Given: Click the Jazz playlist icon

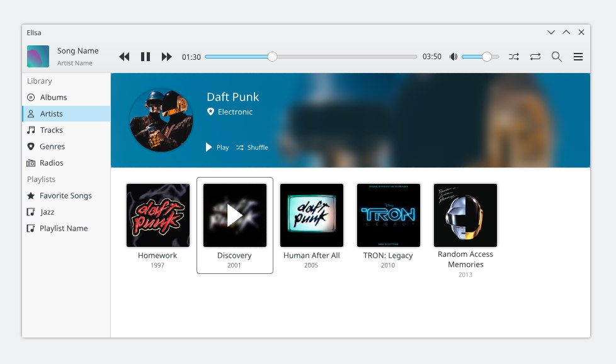Looking at the screenshot, I should click(x=31, y=212).
